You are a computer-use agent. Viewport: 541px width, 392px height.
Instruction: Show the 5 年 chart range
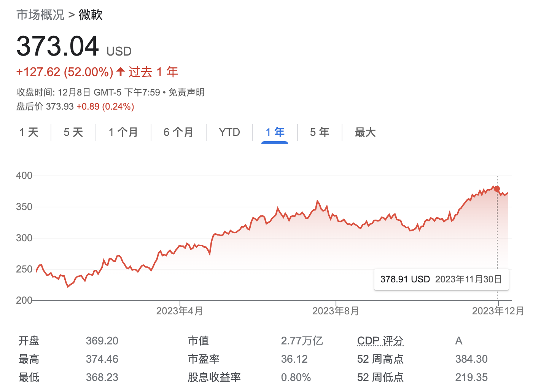point(320,132)
